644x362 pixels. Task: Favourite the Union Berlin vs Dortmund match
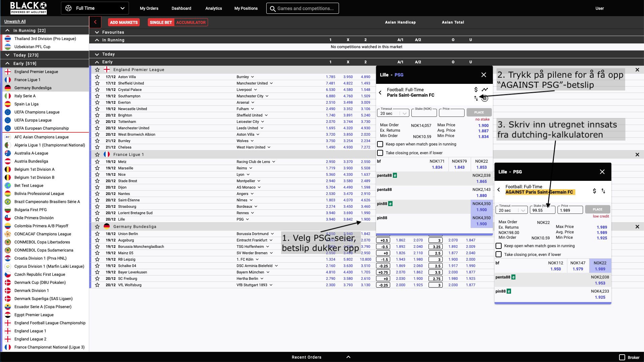97,234
